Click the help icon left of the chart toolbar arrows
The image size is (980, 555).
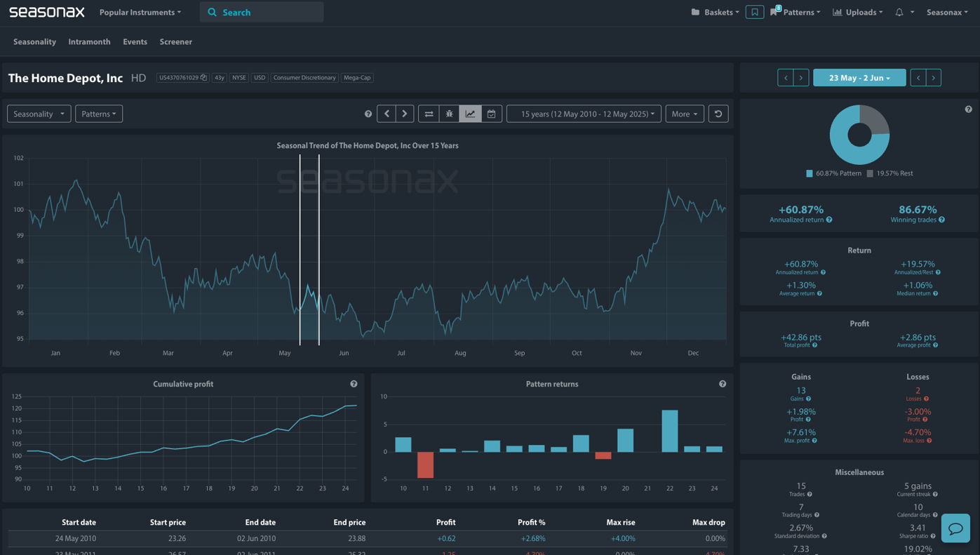click(368, 114)
